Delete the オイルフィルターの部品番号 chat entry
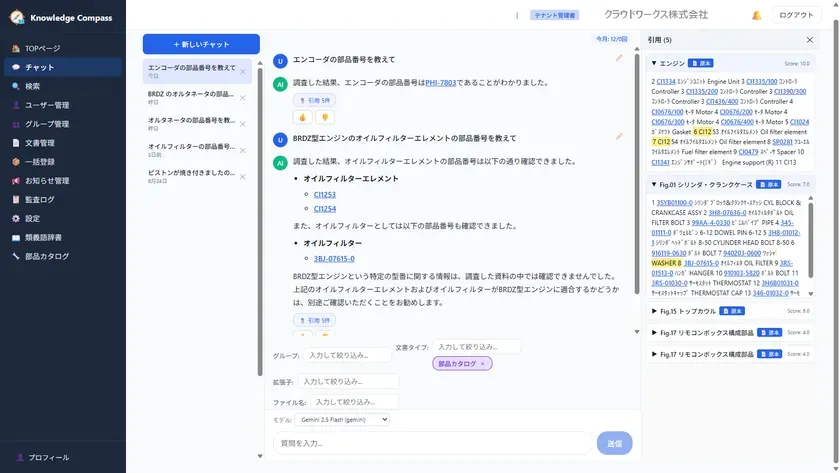 click(243, 150)
